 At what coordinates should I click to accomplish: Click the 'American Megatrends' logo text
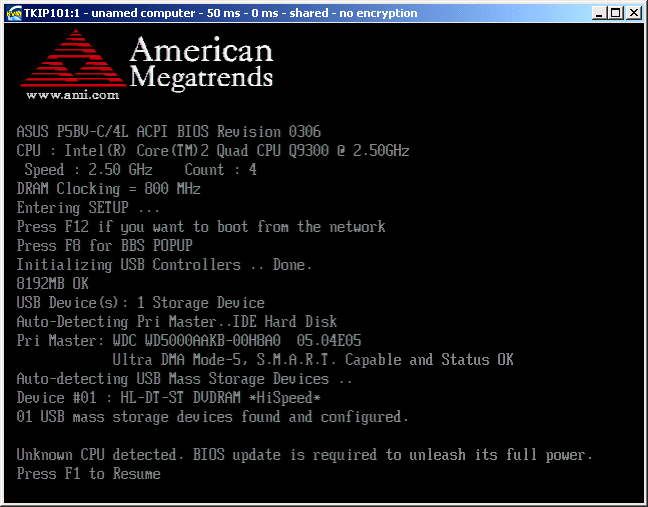(201, 62)
